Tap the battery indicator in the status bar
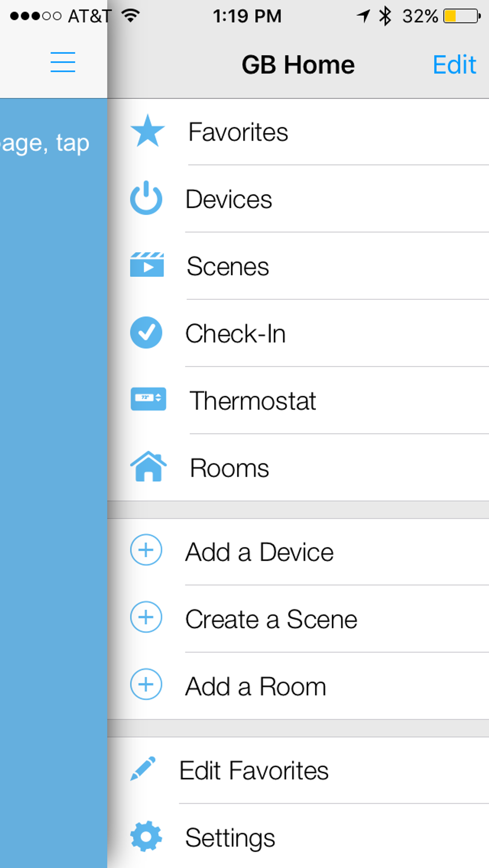The height and width of the screenshot is (868, 489). coord(456,16)
